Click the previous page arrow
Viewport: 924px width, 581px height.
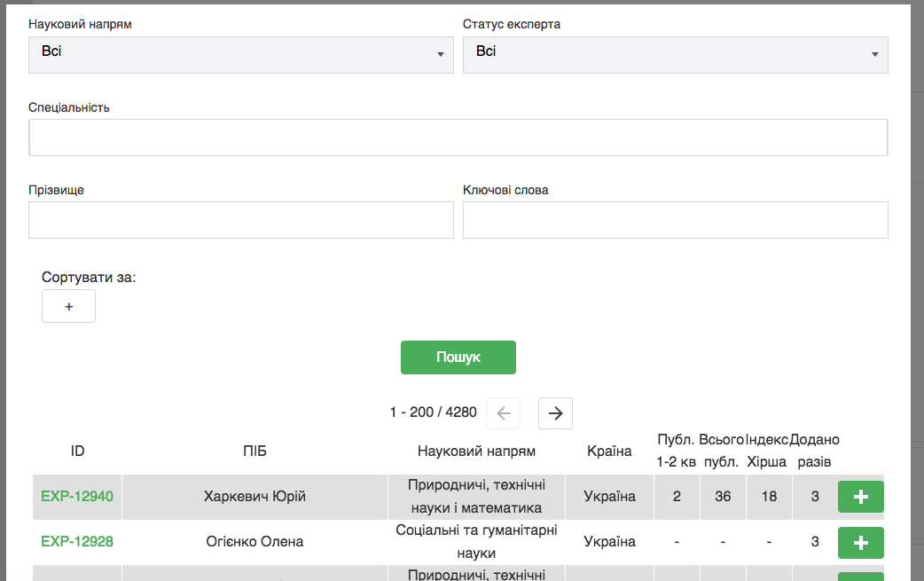pyautogui.click(x=504, y=413)
